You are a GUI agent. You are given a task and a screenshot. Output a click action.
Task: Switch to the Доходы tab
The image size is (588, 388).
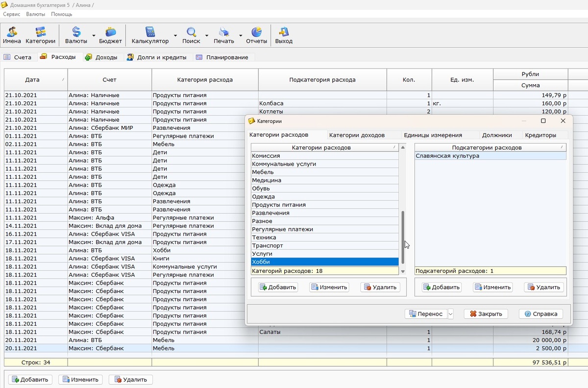pos(102,57)
